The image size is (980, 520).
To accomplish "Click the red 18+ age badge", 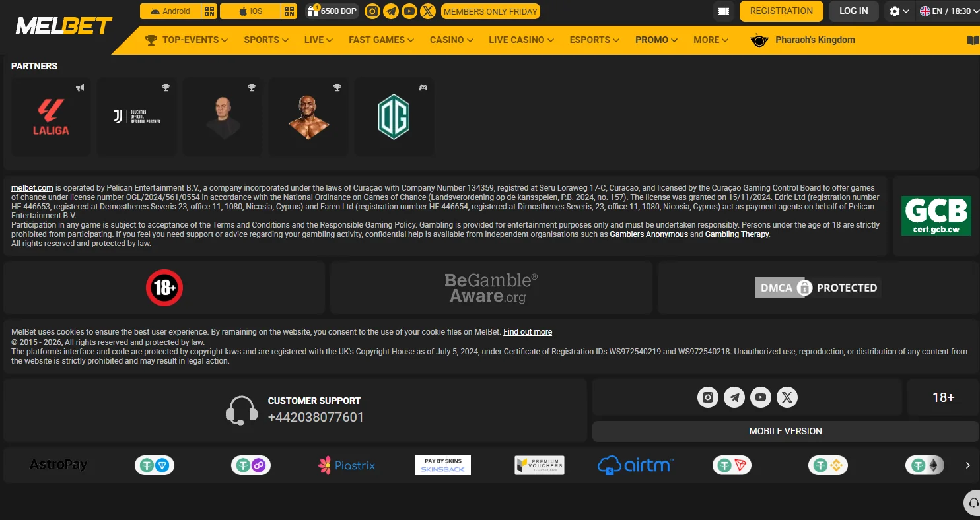I will [x=164, y=288].
